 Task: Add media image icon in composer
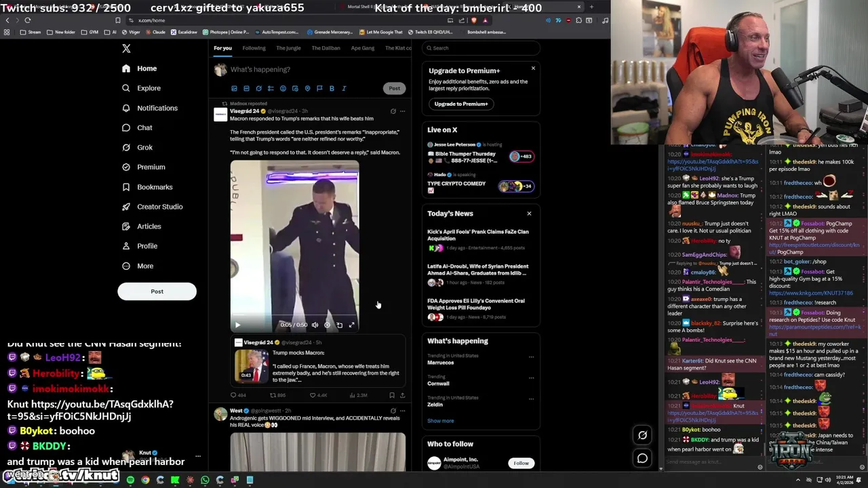[234, 88]
